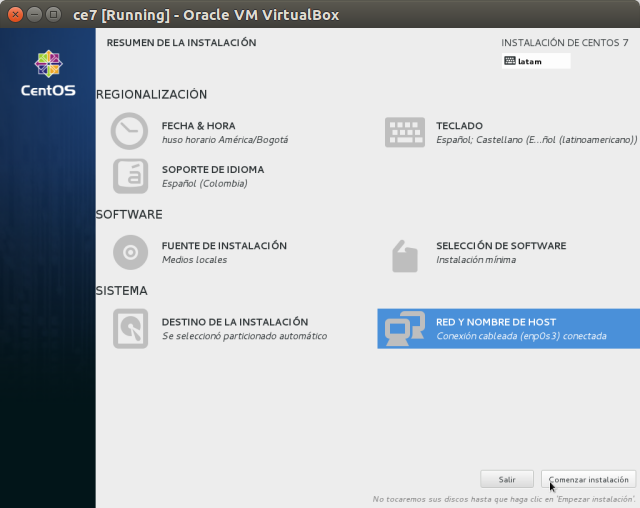Click 'Medios locales' text
The height and width of the screenshot is (508, 640).
tap(194, 260)
